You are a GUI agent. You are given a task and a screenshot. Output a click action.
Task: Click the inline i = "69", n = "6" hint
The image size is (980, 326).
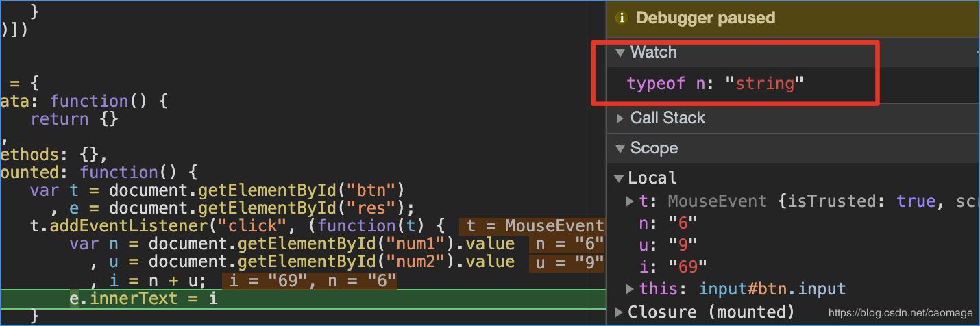pyautogui.click(x=310, y=281)
